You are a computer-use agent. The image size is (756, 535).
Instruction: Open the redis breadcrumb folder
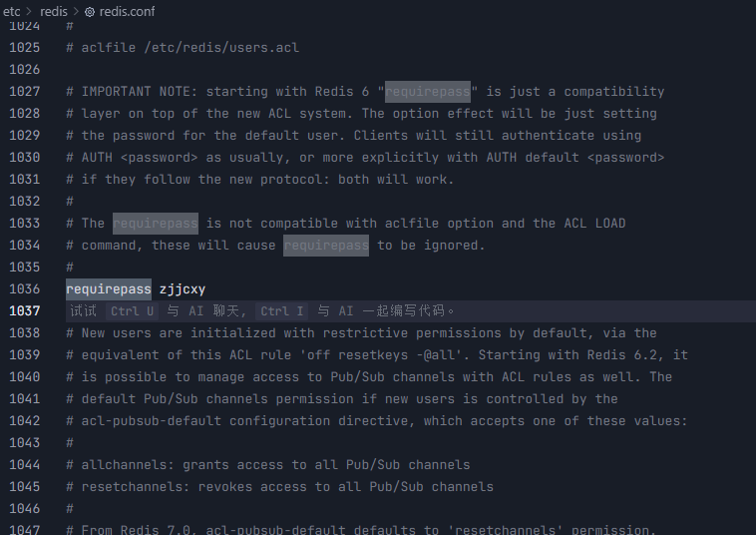[x=54, y=12]
